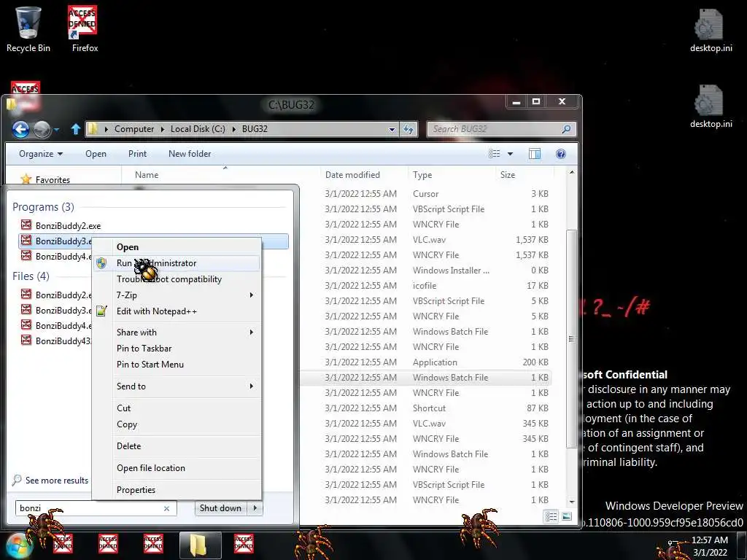747x560 pixels.
Task: Open the view options dropdown arrow
Action: coord(510,153)
